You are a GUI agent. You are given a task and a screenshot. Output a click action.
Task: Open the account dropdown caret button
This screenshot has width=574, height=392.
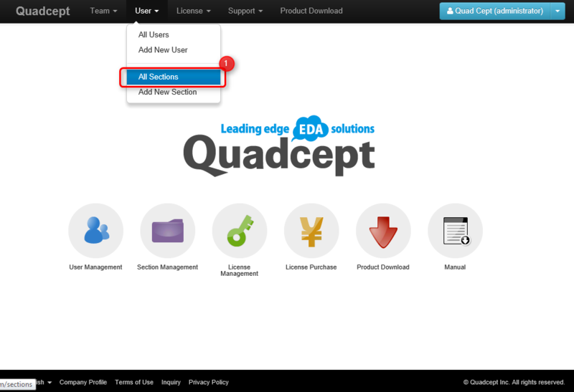click(557, 11)
